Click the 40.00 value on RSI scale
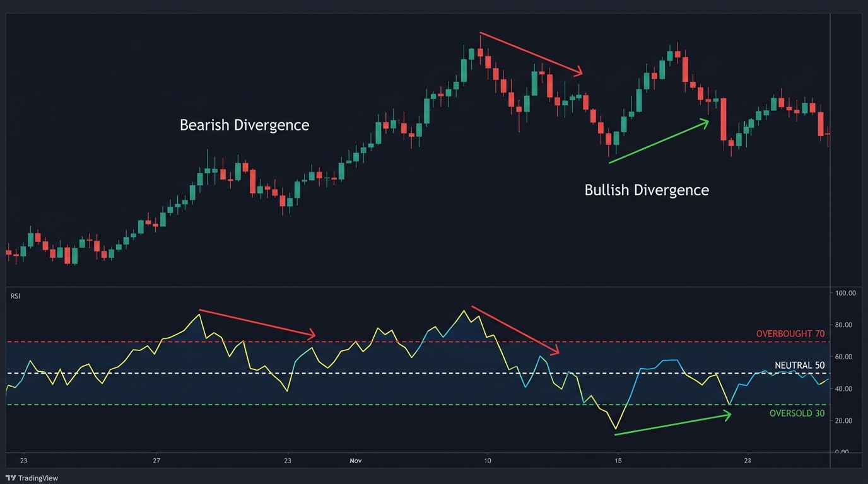The width and height of the screenshot is (868, 484). [845, 389]
